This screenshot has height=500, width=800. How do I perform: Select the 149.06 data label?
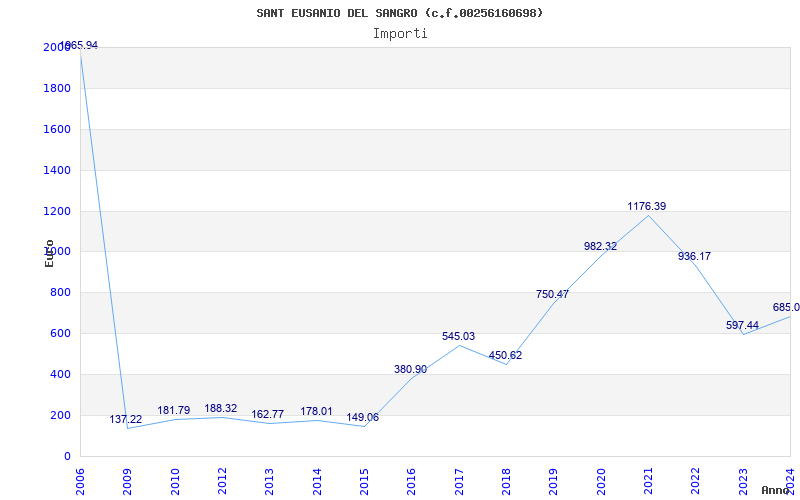(363, 417)
